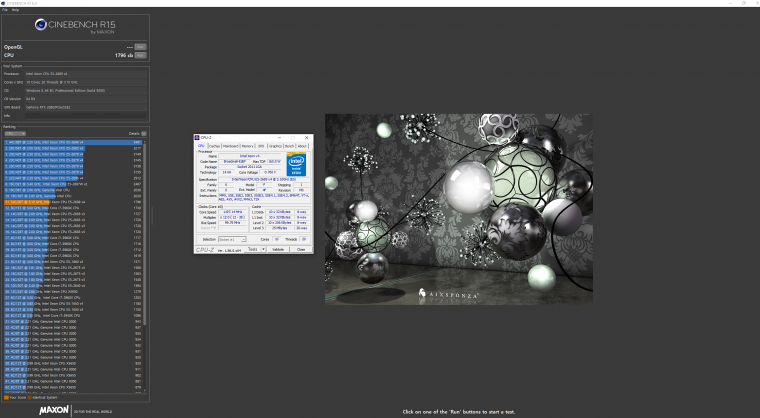Toggle the ranking Details button
This screenshot has height=418, width=760.
click(x=144, y=133)
